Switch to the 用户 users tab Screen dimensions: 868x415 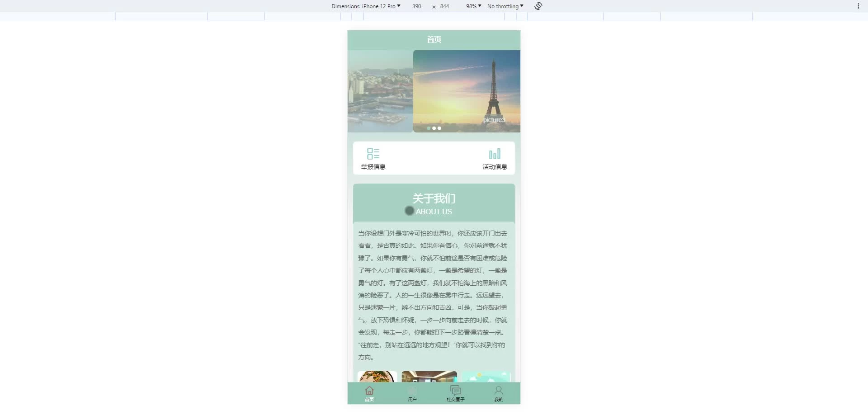412,394
